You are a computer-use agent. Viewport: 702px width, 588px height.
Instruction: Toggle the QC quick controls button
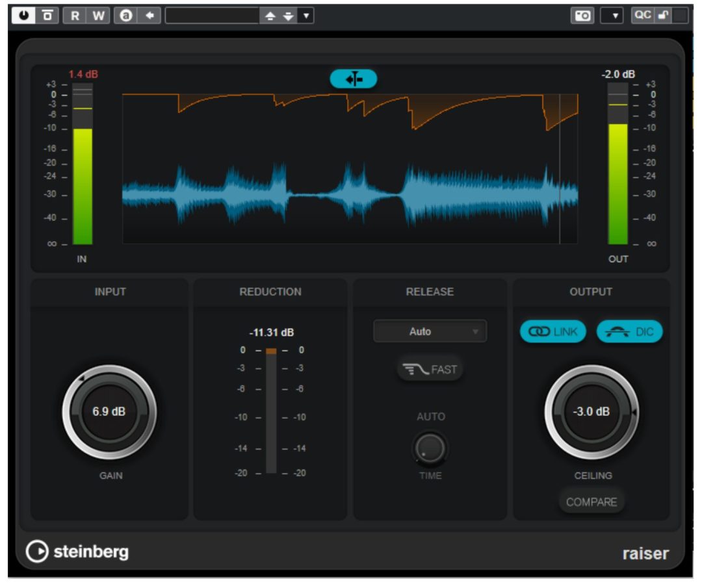coord(642,15)
